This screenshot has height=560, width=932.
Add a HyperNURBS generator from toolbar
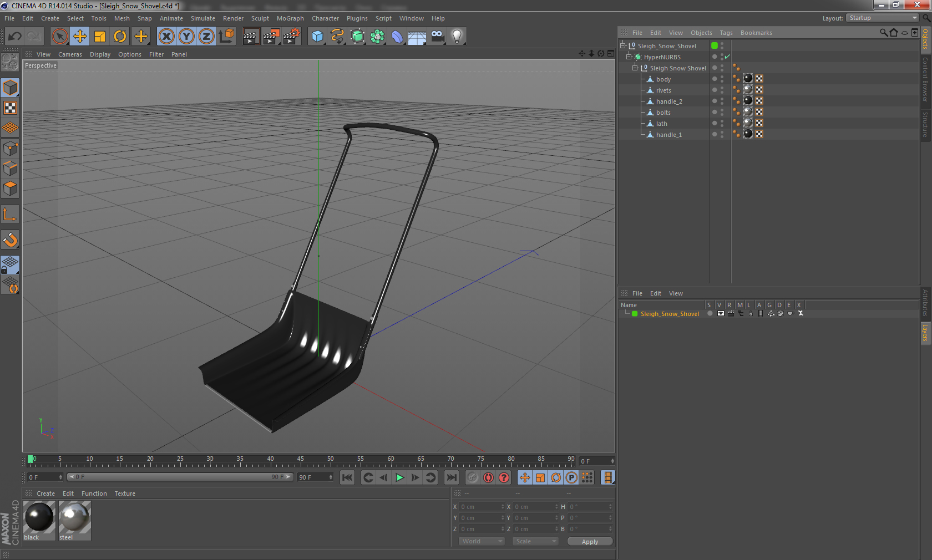pos(358,37)
